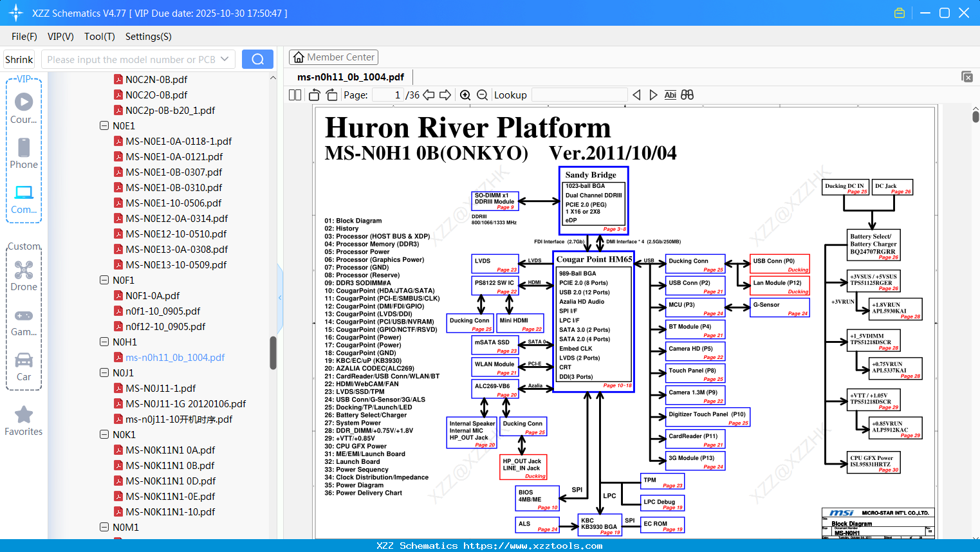Go to the previous page with left arrow

point(429,95)
